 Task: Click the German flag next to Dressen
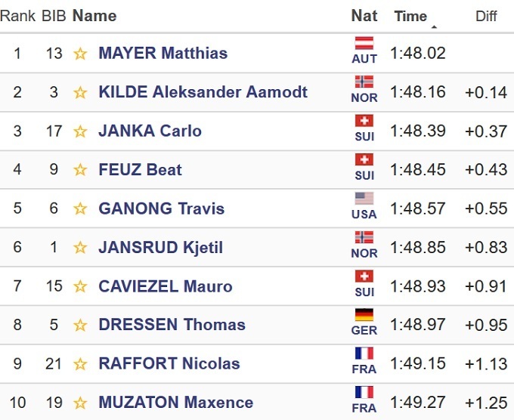point(364,315)
